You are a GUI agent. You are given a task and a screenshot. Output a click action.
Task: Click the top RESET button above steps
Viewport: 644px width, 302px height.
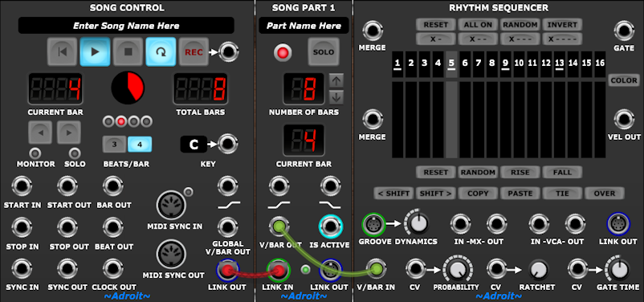436,25
